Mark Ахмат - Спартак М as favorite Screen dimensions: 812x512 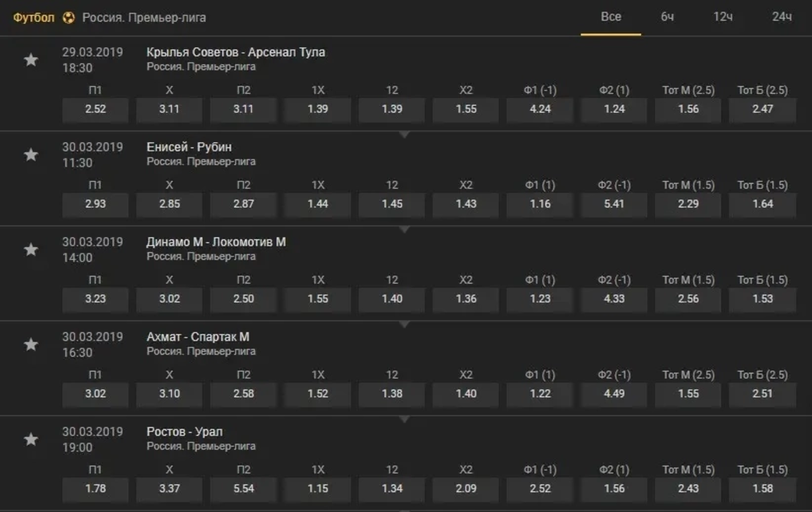[x=31, y=344]
